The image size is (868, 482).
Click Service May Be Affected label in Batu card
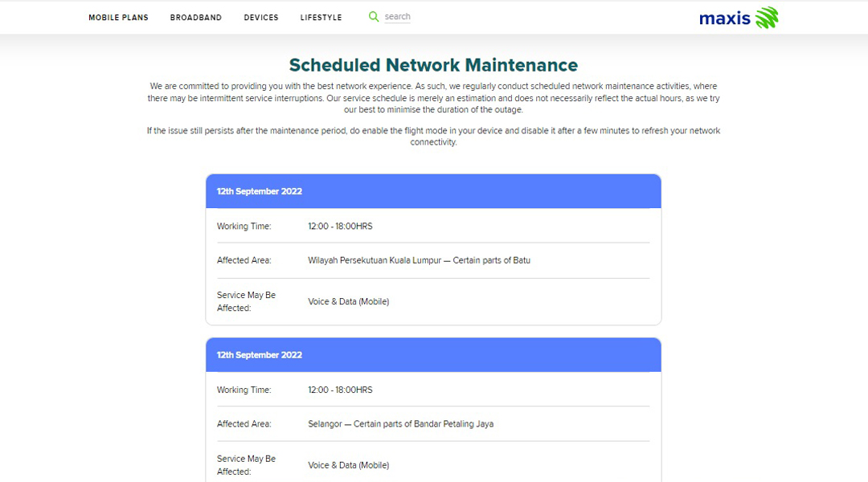[x=247, y=301]
